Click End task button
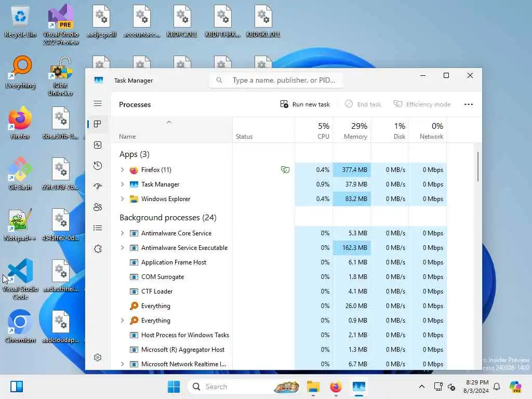The height and width of the screenshot is (399, 532). coord(363,104)
